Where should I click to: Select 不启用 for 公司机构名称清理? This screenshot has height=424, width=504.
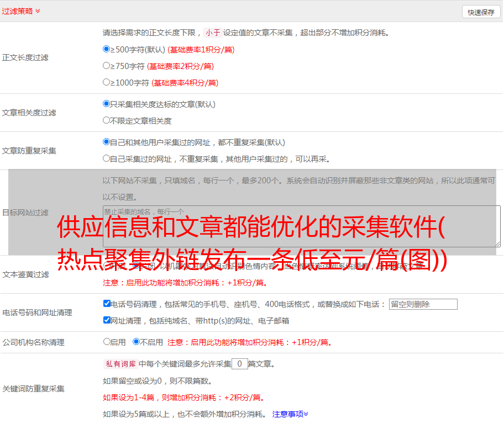point(136,342)
